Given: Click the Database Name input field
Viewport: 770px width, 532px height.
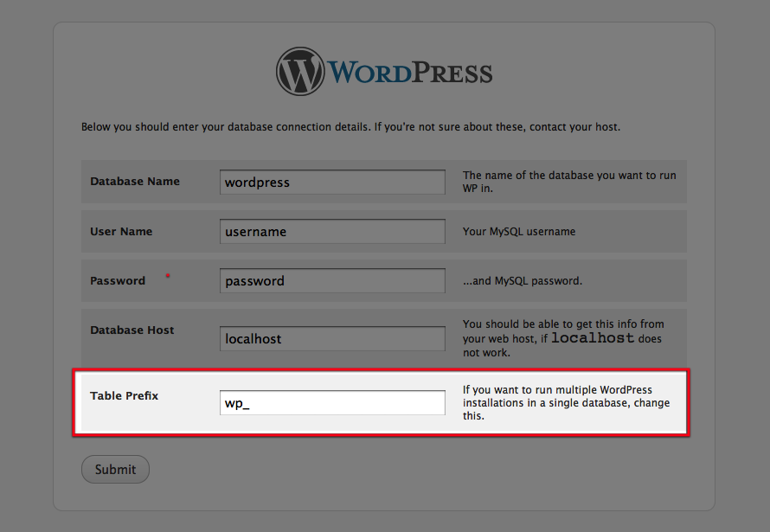Looking at the screenshot, I should pyautogui.click(x=332, y=182).
